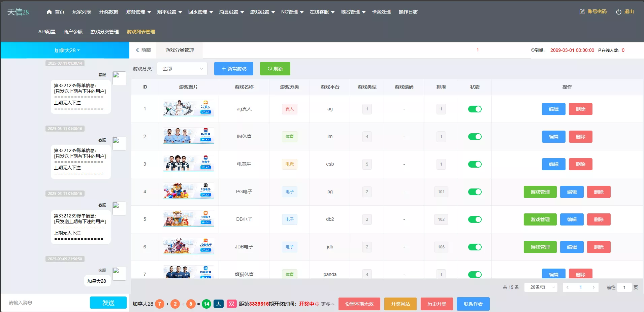Click the first chat message avatar image
This screenshot has width=644, height=312.
pos(119,78)
